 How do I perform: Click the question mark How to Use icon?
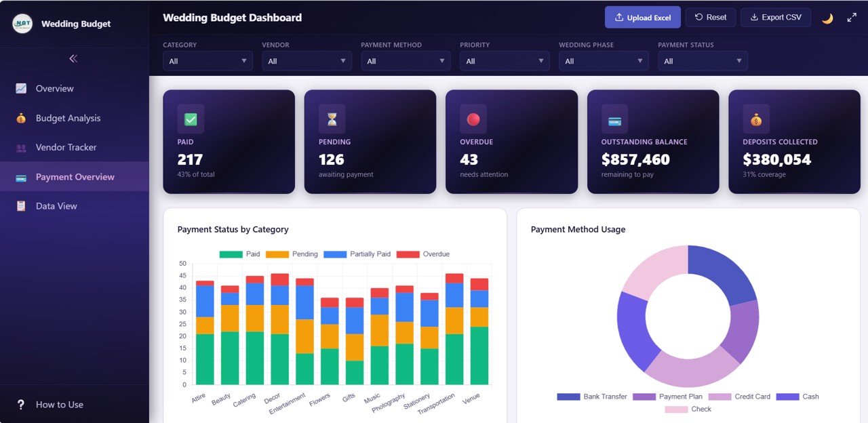point(21,405)
